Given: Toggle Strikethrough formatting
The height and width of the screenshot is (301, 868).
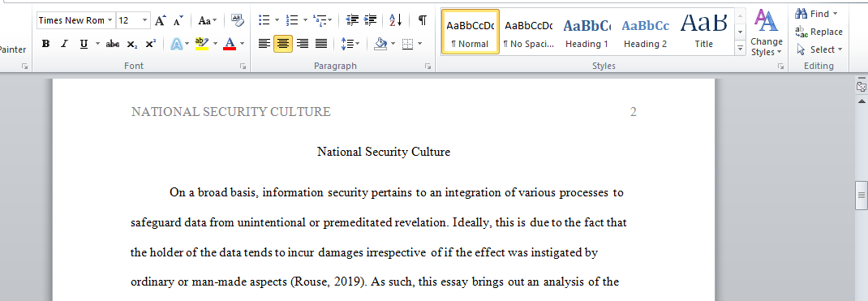Looking at the screenshot, I should [113, 44].
